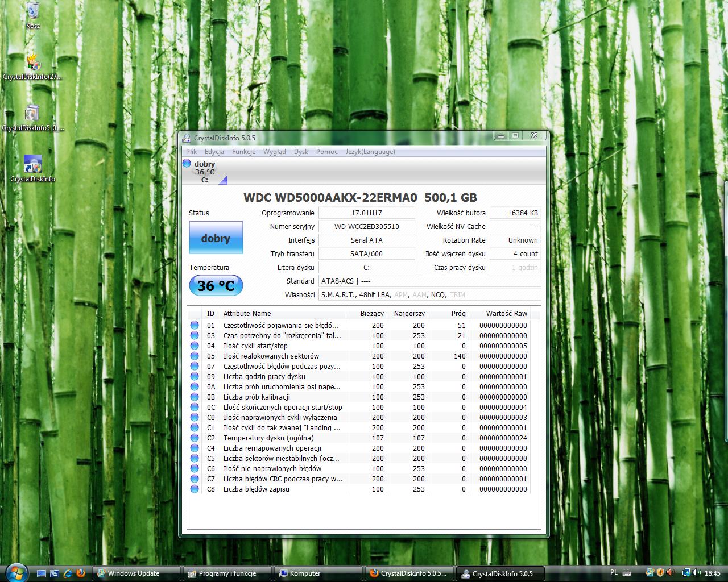Select the 'Ilość naprawionych cykli wyłączenia' row
728x582 pixels.
pyautogui.click(x=359, y=418)
